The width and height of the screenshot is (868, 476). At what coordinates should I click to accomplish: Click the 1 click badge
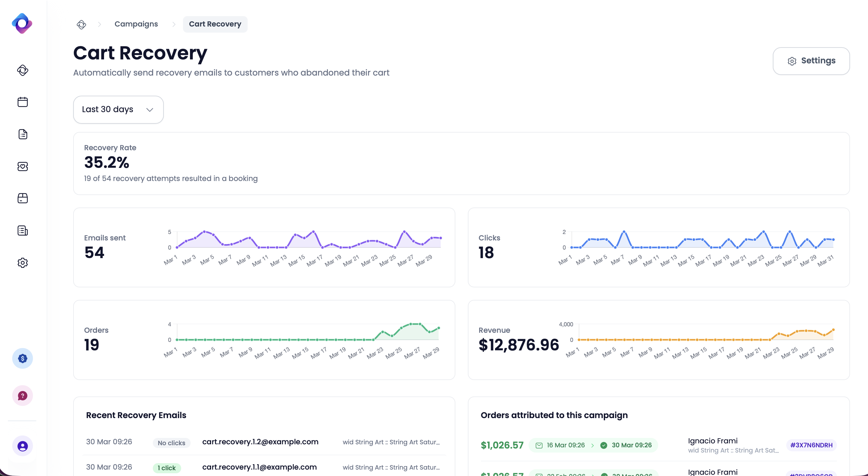click(167, 468)
